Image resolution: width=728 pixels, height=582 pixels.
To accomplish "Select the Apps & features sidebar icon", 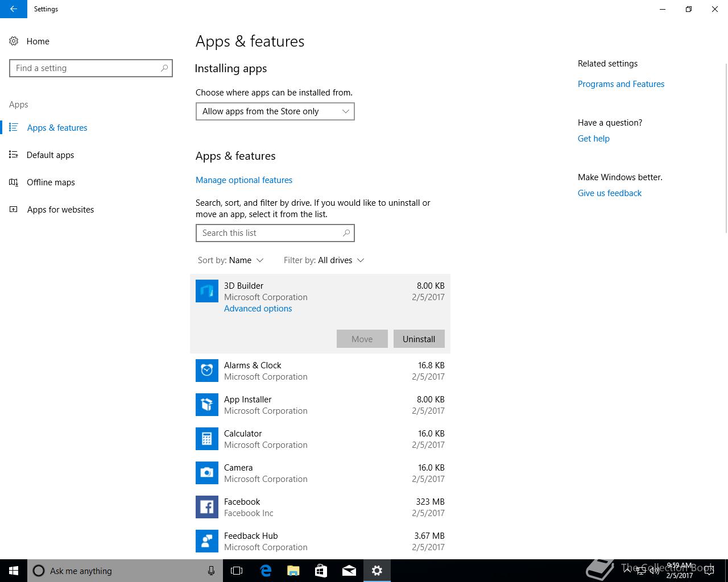I will 14,127.
